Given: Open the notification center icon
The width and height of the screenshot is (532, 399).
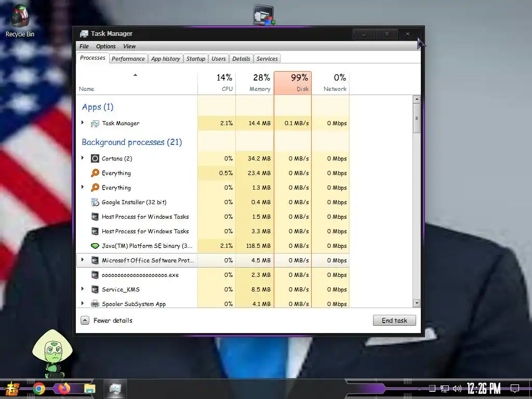Looking at the screenshot, I should 515,389.
